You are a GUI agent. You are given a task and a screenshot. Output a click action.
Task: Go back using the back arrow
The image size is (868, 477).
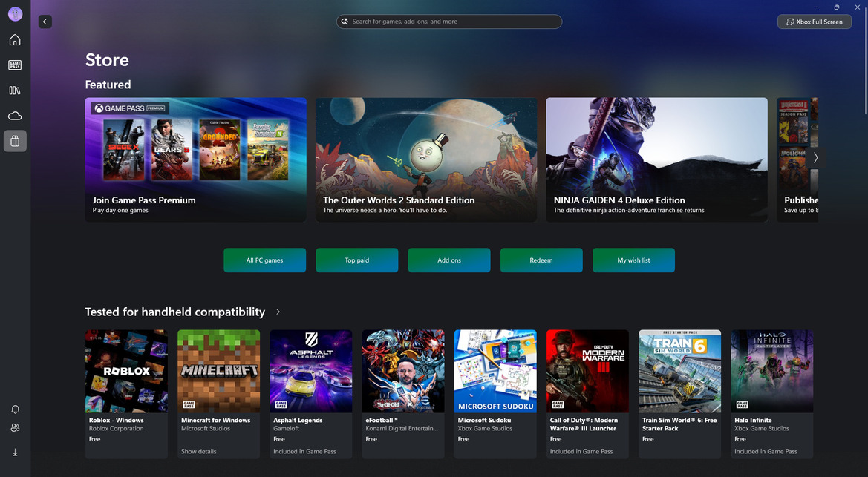45,22
